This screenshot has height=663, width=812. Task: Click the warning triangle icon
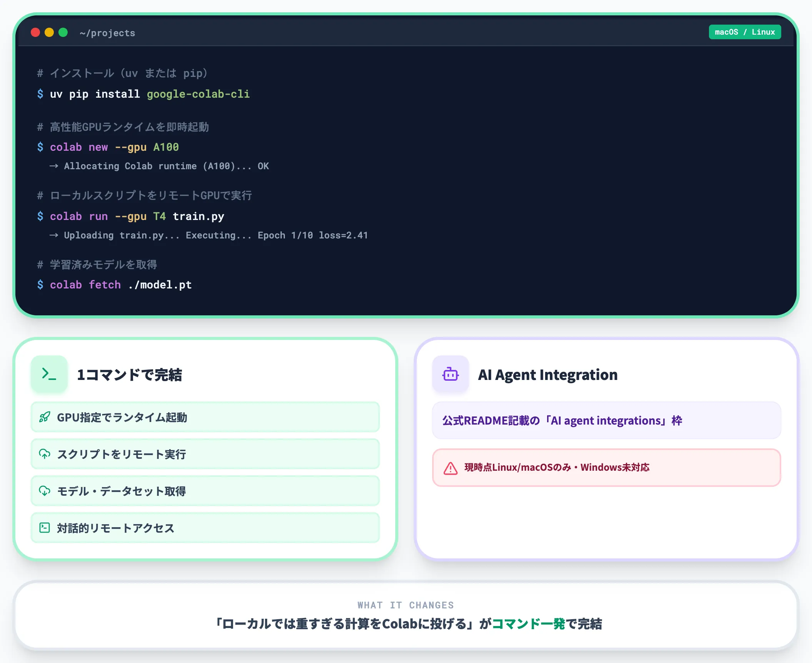[x=451, y=468]
